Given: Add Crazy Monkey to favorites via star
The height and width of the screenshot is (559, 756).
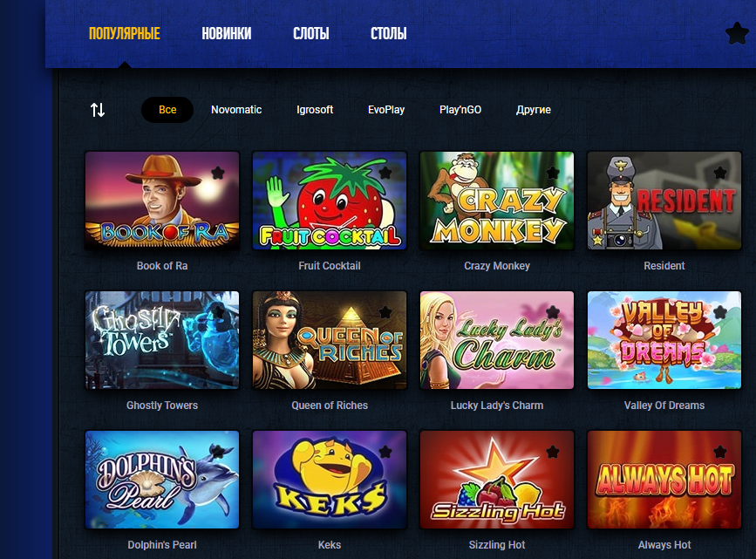Looking at the screenshot, I should pos(553,173).
